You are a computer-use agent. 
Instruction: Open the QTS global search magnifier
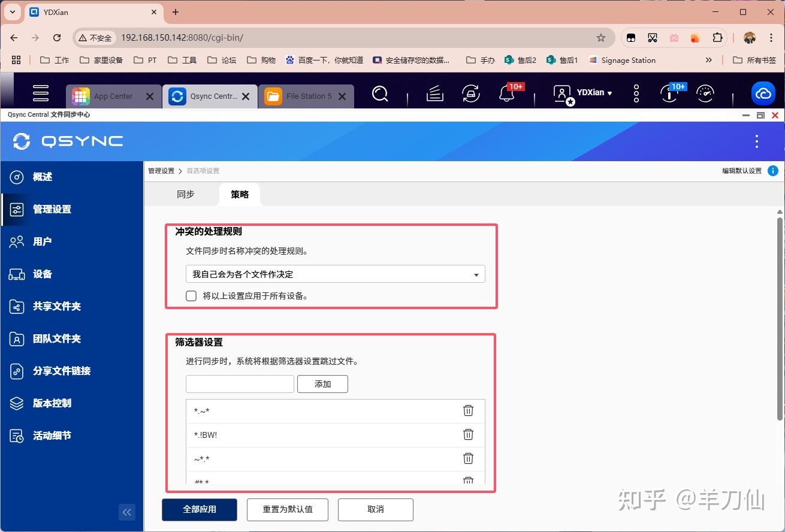coord(380,94)
